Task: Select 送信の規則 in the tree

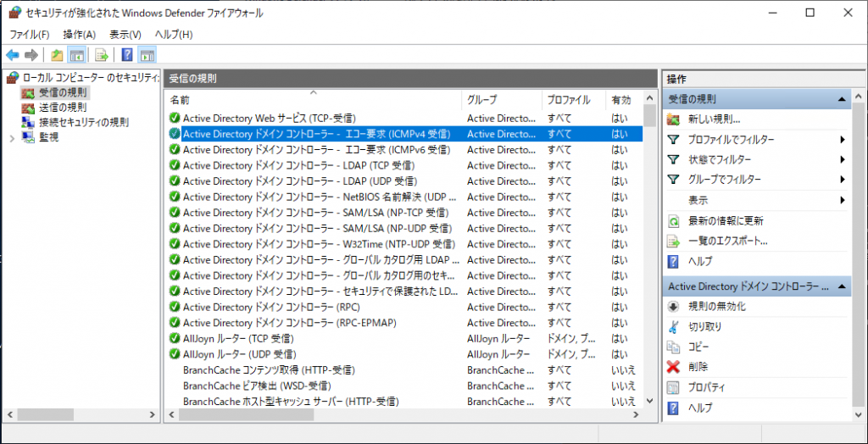Action: tap(63, 108)
